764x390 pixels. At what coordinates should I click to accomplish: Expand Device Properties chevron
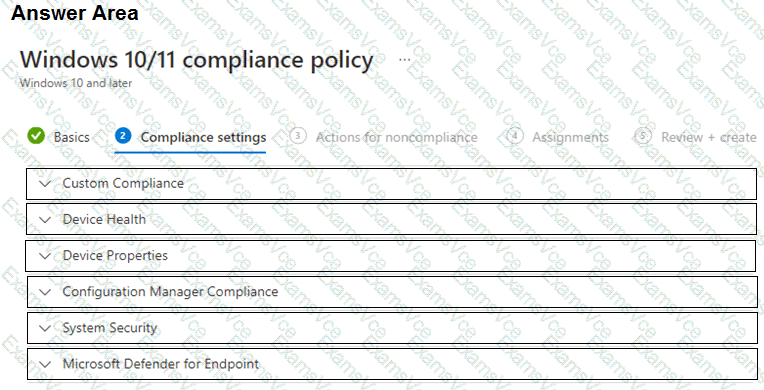pyautogui.click(x=45, y=256)
